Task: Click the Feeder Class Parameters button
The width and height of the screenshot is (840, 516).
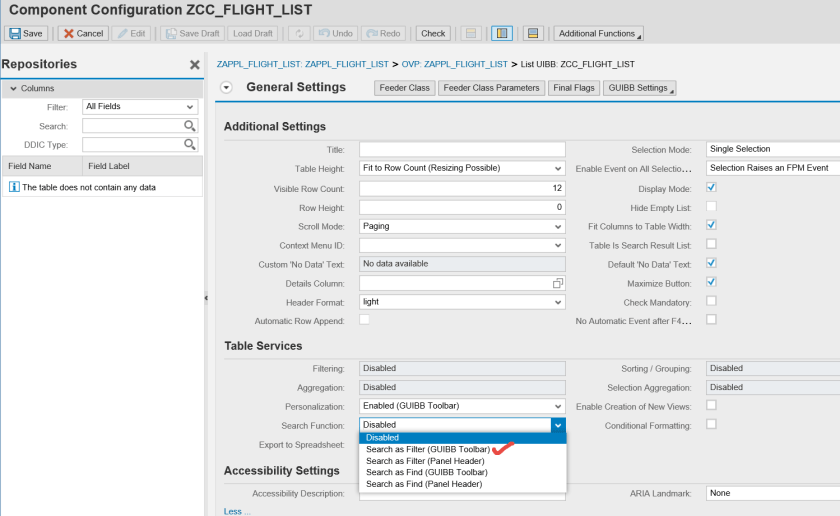Action: [491, 88]
